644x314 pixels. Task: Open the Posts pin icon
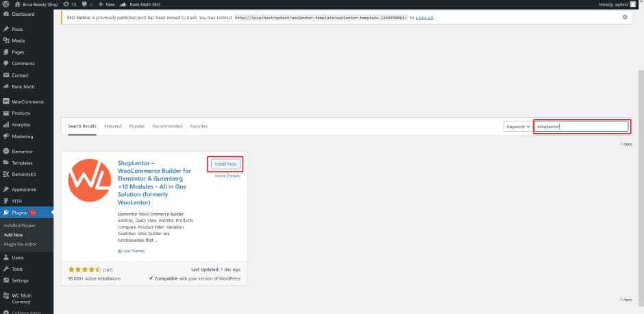[x=5, y=29]
